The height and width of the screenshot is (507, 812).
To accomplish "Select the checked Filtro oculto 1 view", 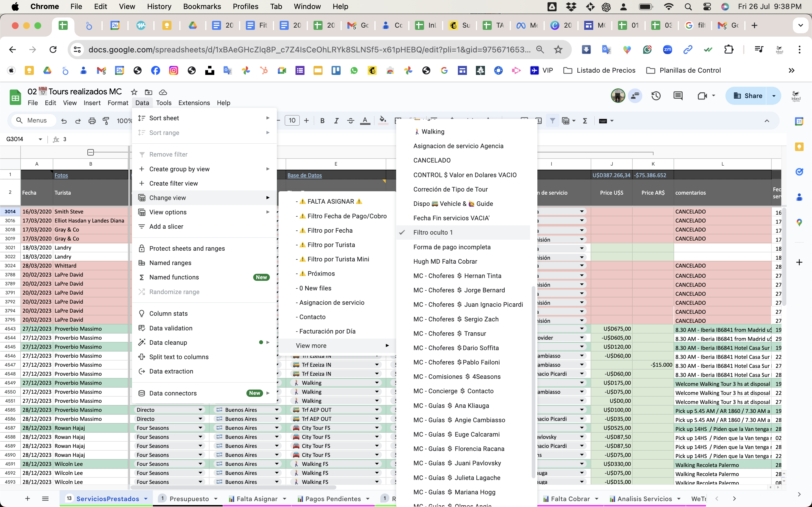I will coord(433,232).
